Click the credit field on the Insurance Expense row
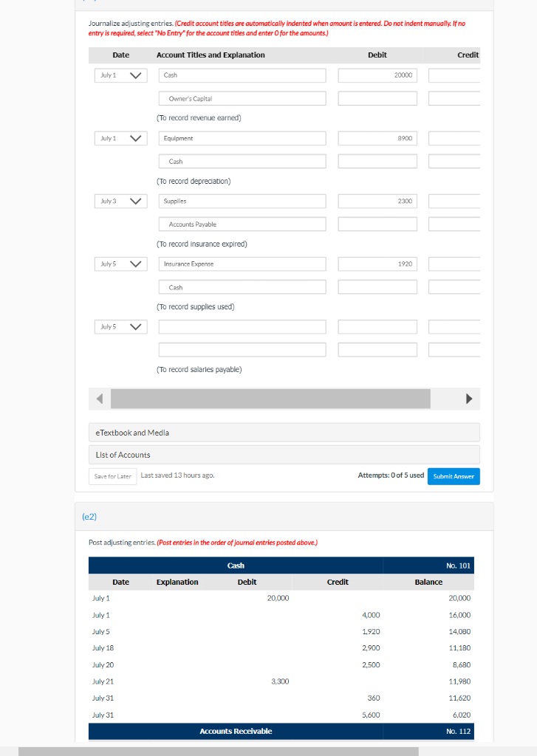537x756 pixels. (454, 264)
